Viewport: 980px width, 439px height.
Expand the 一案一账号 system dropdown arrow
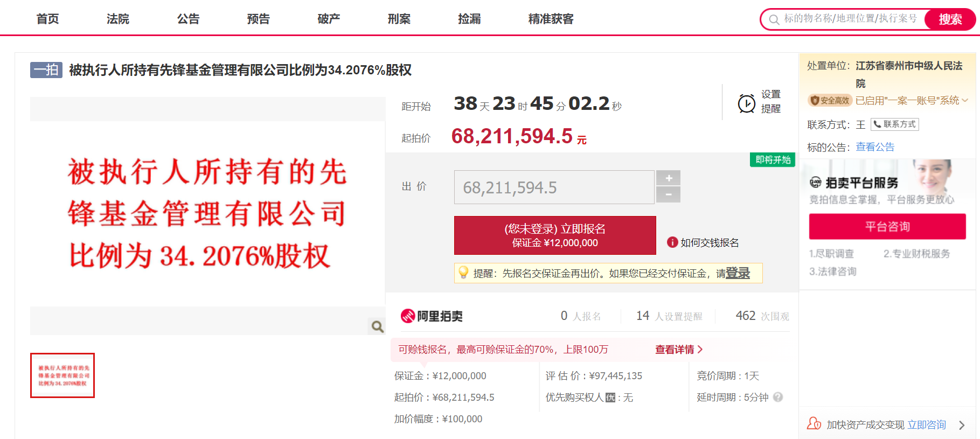[965, 101]
